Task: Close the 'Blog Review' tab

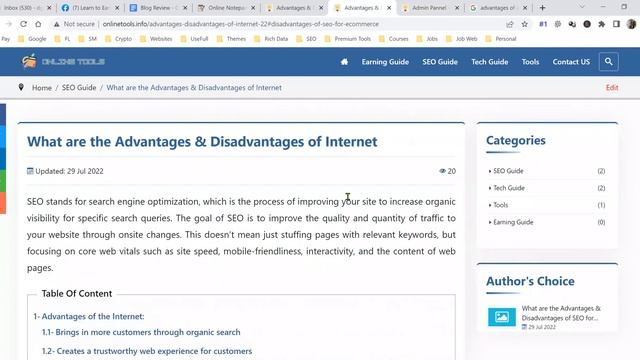Action: (185, 8)
